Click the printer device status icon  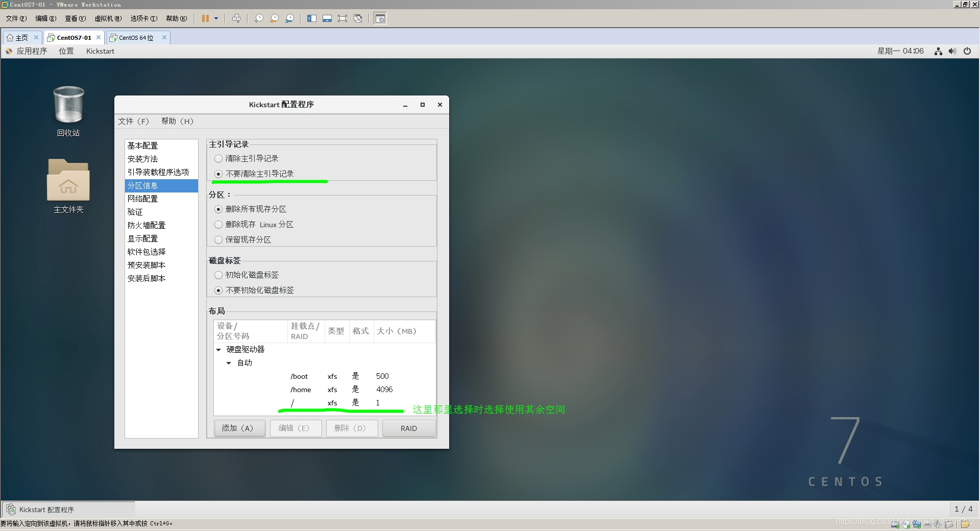[x=927, y=524]
